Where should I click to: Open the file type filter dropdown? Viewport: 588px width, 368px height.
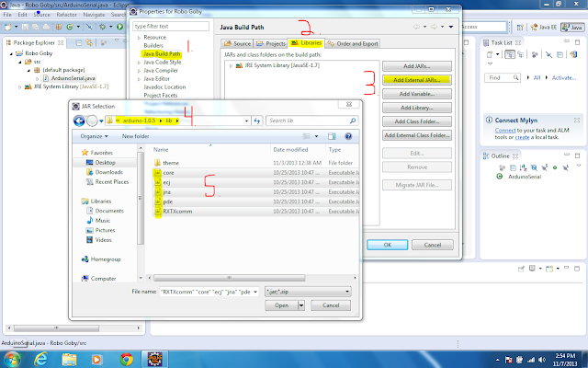coord(347,292)
